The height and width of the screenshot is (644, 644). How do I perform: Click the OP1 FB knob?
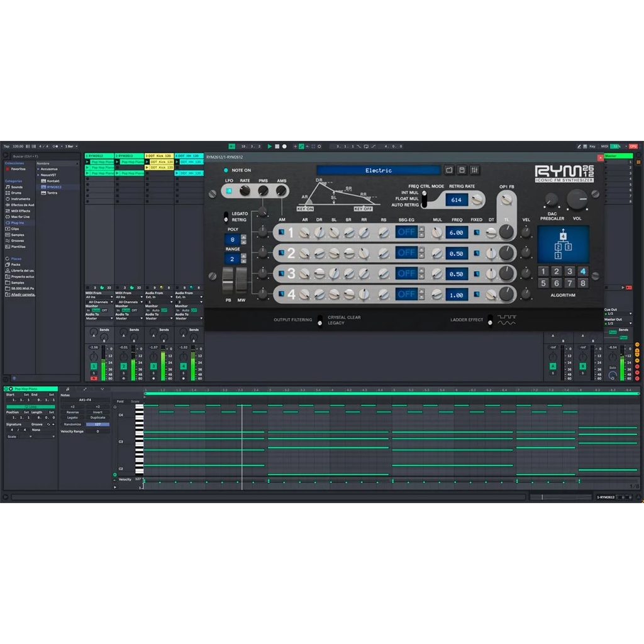pos(507,199)
